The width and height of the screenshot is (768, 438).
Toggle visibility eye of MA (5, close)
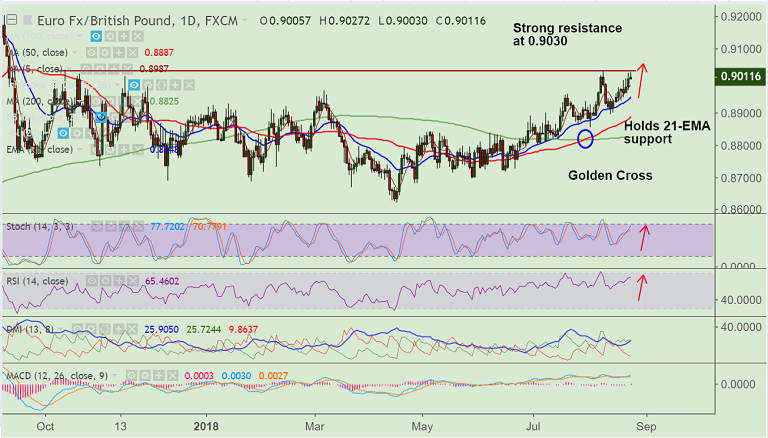pyautogui.click(x=86, y=69)
